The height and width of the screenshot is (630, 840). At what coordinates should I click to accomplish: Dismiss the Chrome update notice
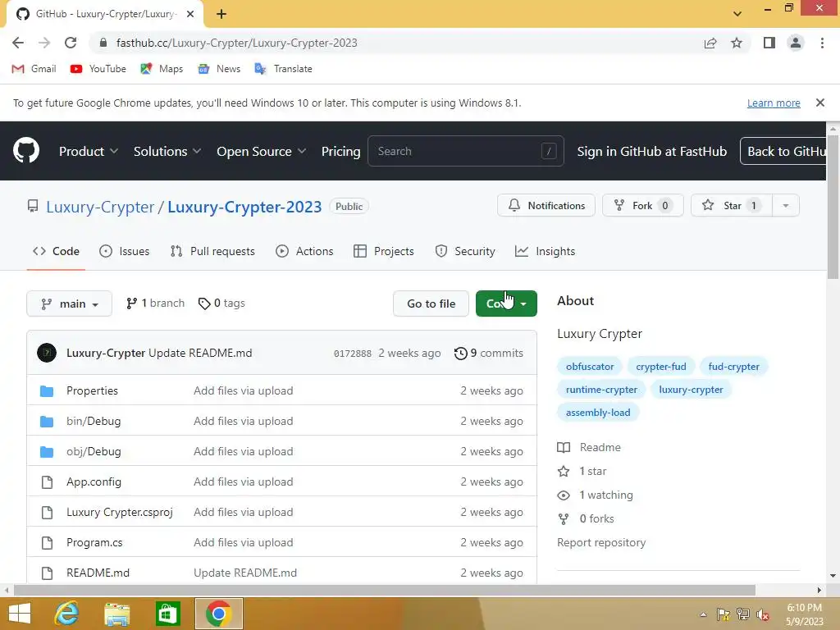pyautogui.click(x=819, y=103)
